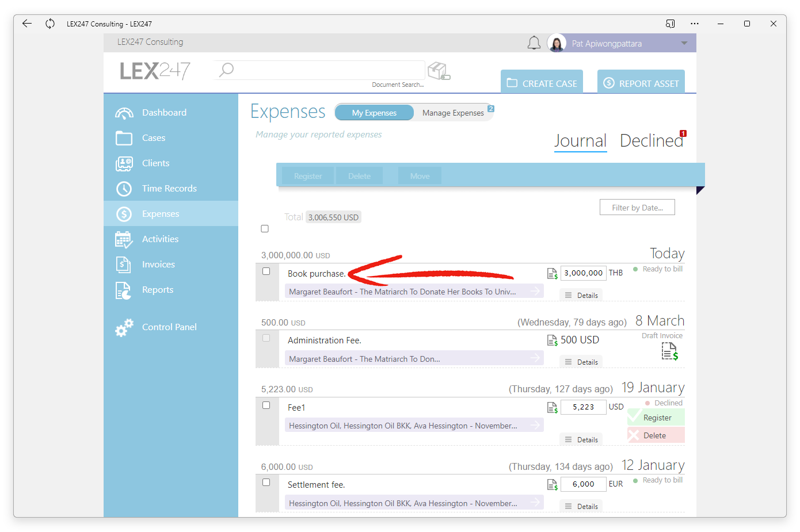Open Invoices in the sidebar
The width and height of the screenshot is (800, 532).
(171, 265)
